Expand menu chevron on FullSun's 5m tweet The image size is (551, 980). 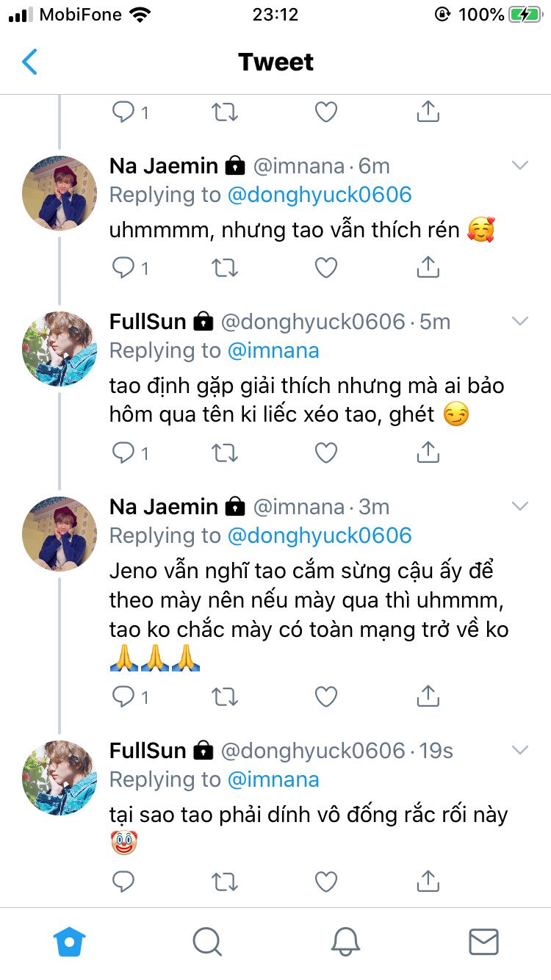coord(520,321)
